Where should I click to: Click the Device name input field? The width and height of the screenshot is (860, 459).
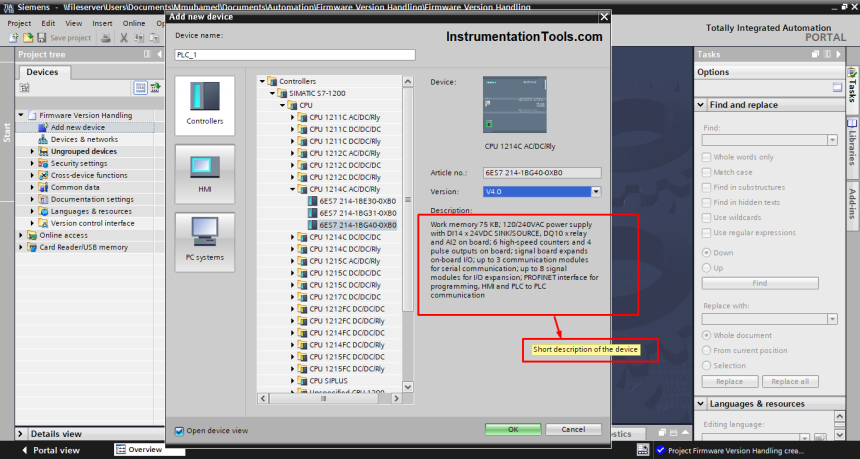pyautogui.click(x=295, y=55)
